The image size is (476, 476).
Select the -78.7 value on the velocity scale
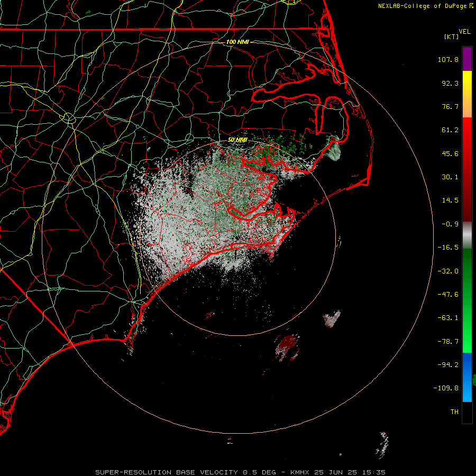pyautogui.click(x=448, y=342)
